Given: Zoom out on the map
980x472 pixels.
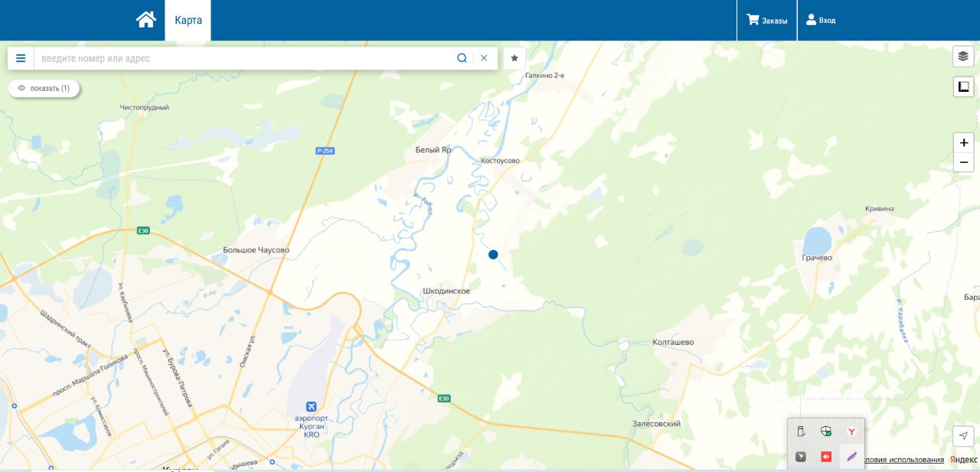Looking at the screenshot, I should coord(963,162).
